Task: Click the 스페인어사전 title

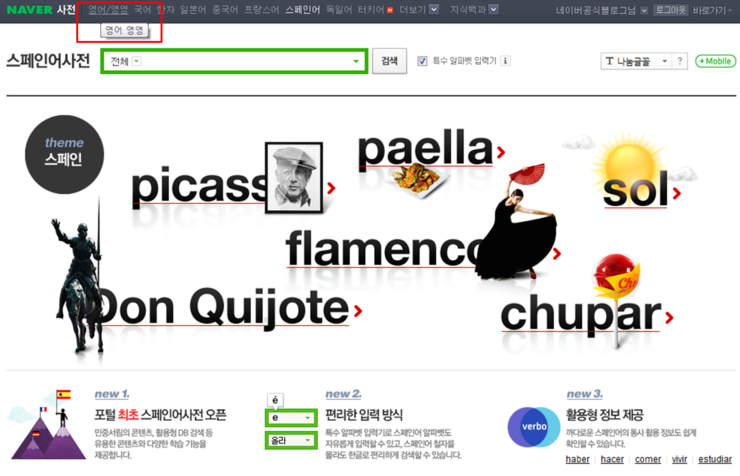Action: (48, 61)
